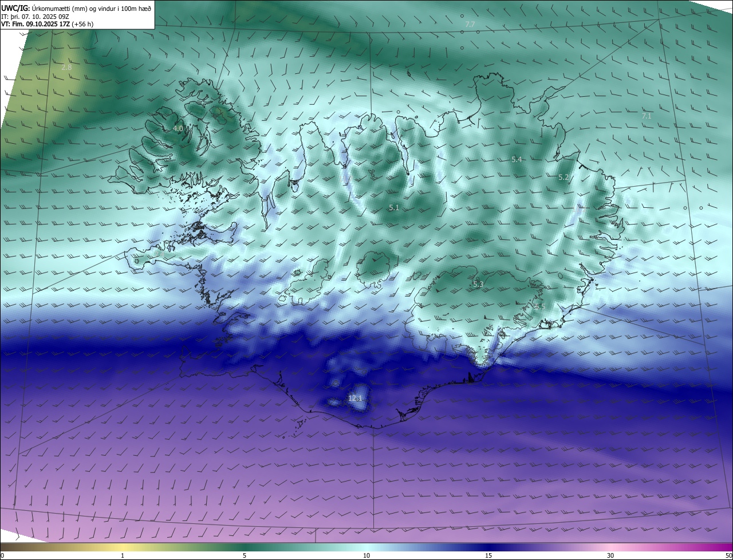Click the colour scale tick label 10
Screen dimensions: 733x560
(366, 555)
